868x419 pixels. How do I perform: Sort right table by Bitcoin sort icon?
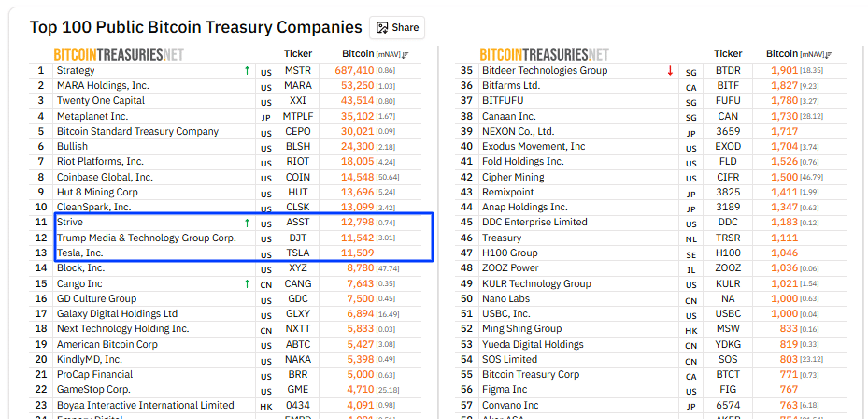point(829,54)
